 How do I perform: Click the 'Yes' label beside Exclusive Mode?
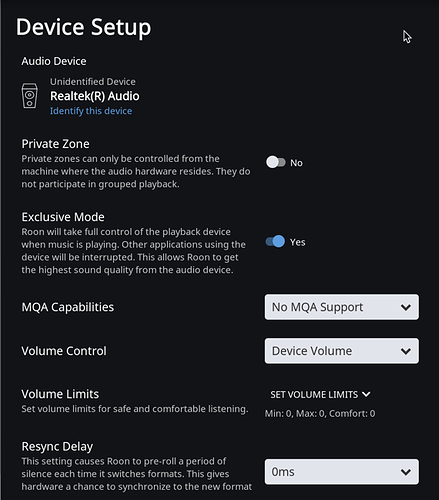tap(297, 242)
